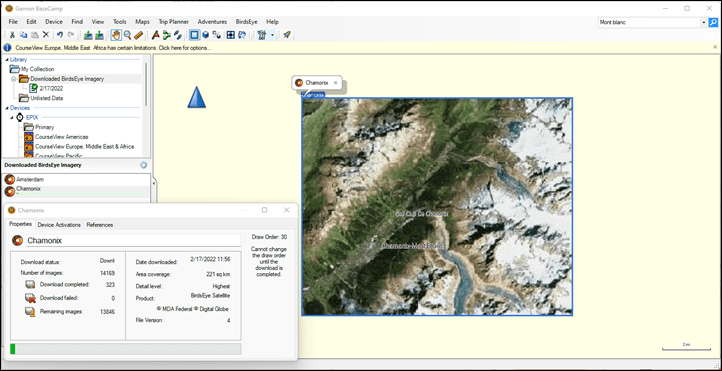Click the blue info icon in notification bar
This screenshot has width=722, height=371.
coord(7,47)
